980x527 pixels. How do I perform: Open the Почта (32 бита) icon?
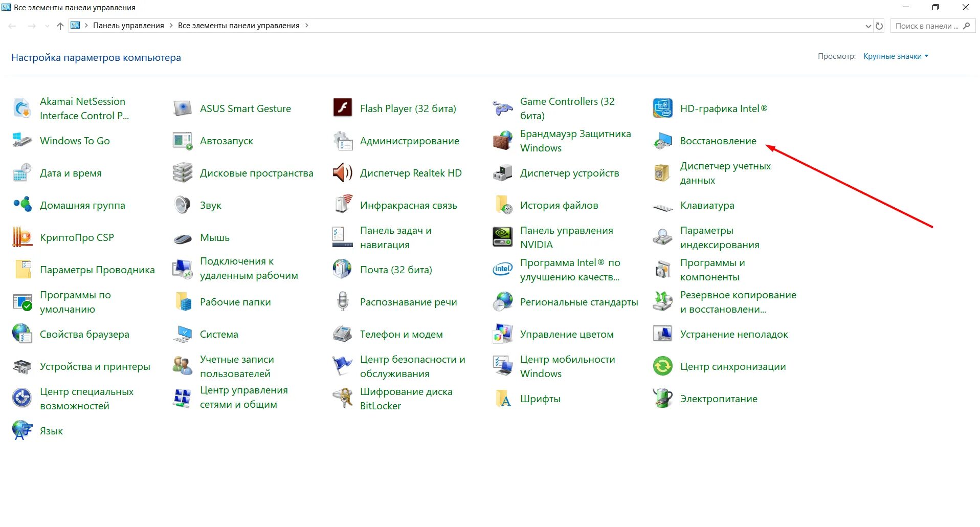pos(342,270)
